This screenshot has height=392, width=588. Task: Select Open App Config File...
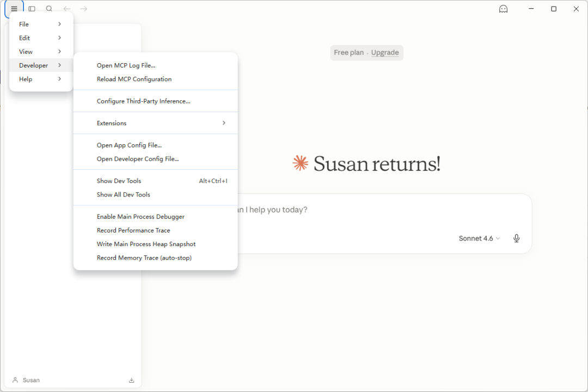pyautogui.click(x=156, y=145)
